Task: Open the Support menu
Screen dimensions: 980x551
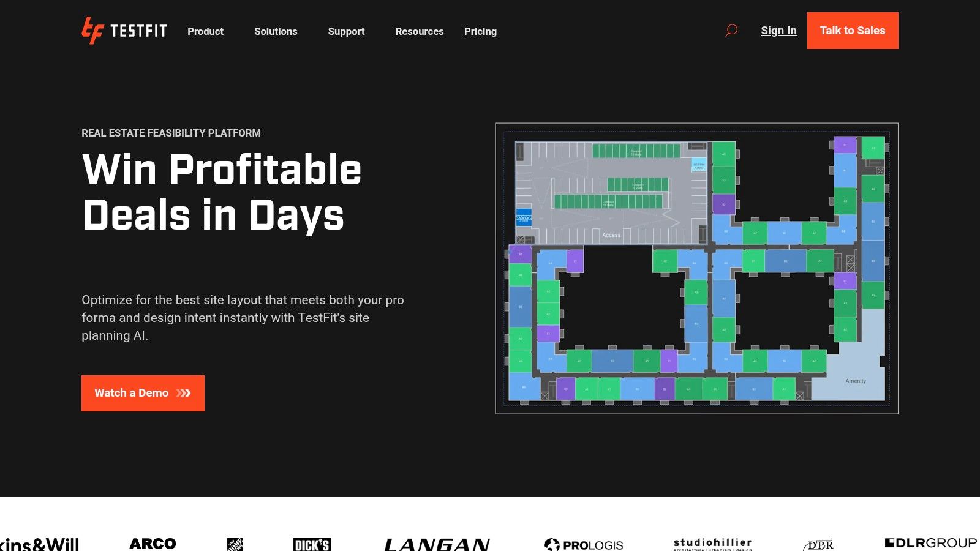Action: point(346,31)
